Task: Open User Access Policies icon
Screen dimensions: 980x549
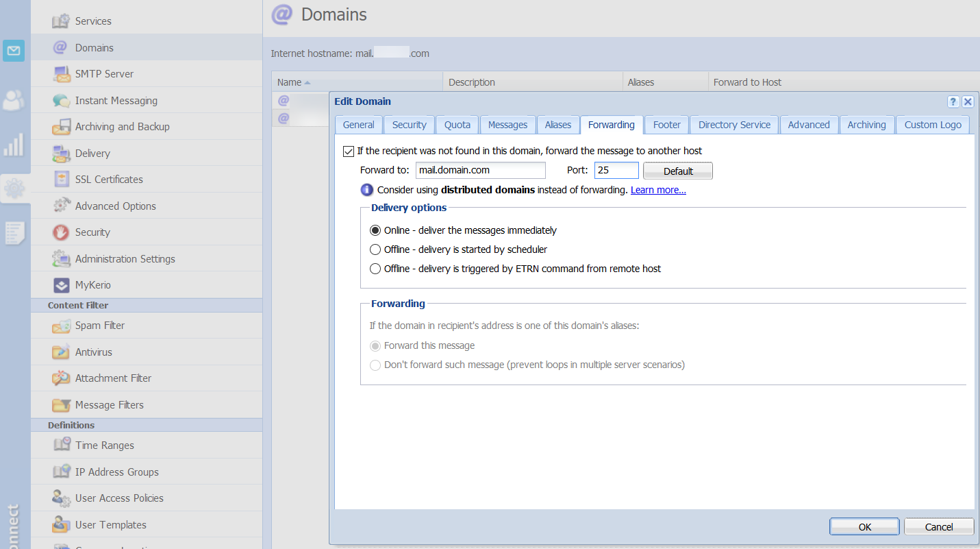Action: pos(61,498)
